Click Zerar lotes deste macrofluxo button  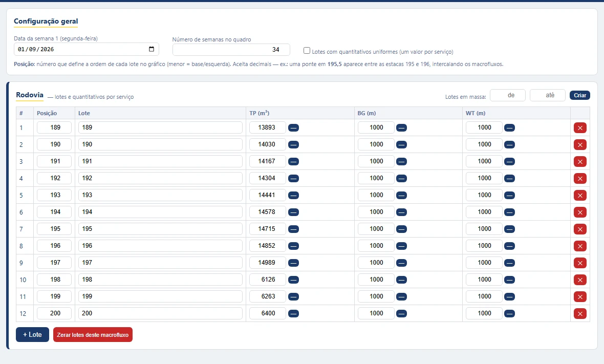(93, 335)
